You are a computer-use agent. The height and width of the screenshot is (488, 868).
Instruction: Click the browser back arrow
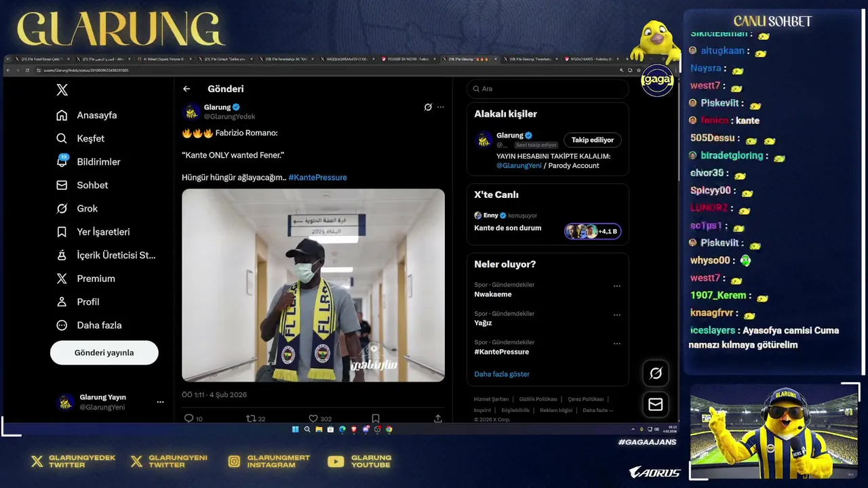8,70
